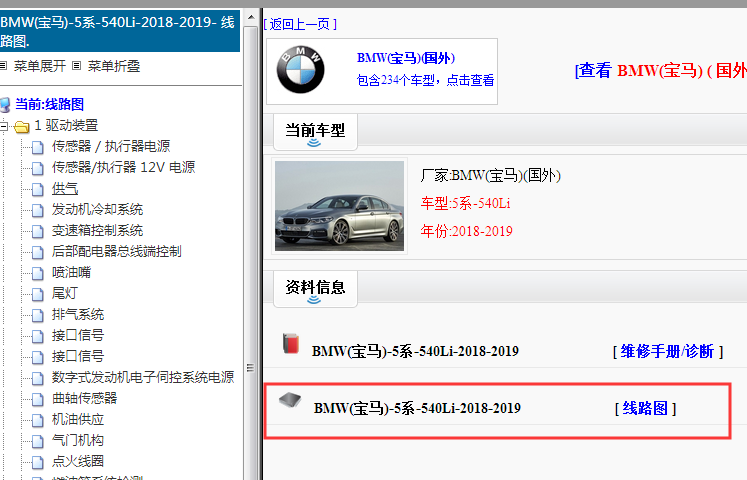The width and height of the screenshot is (747, 480).
Task: Open the 喷油嘴 tree item
Action: tap(71, 272)
